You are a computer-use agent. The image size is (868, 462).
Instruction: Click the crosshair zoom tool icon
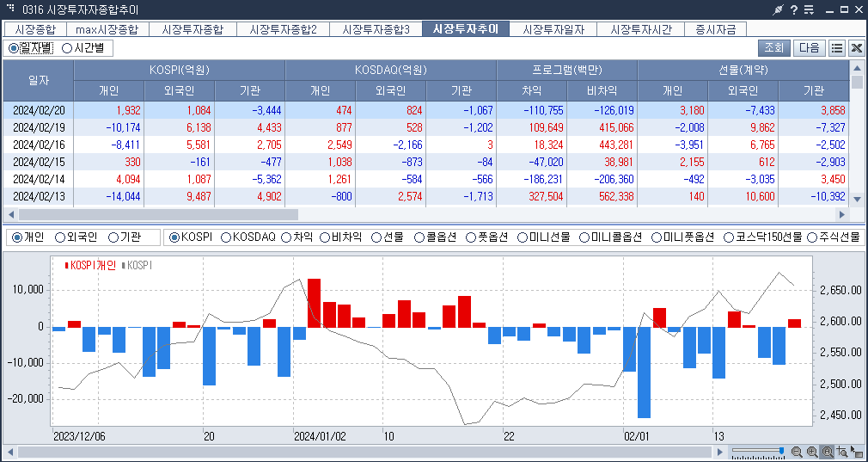point(842,452)
